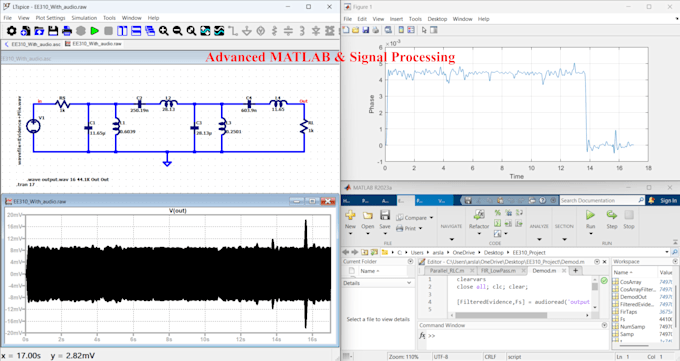
Task: Click MATLAB notification bell icon
Action: point(651,200)
